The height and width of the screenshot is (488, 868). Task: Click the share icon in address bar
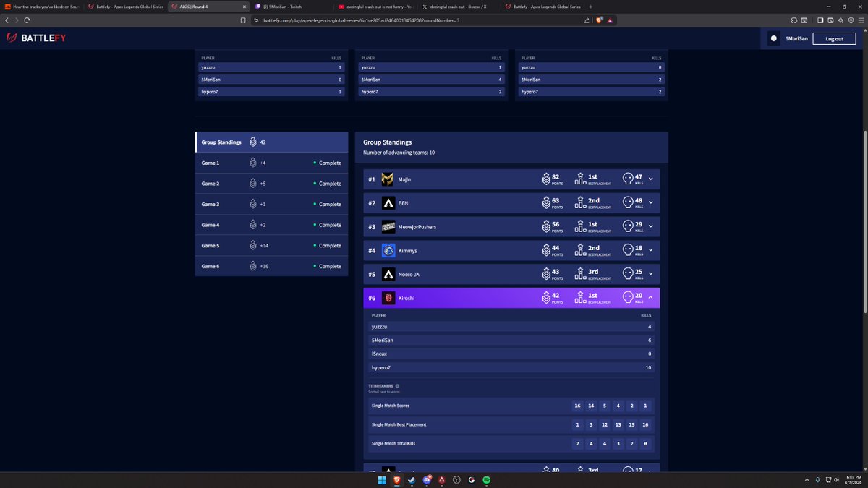pos(587,20)
